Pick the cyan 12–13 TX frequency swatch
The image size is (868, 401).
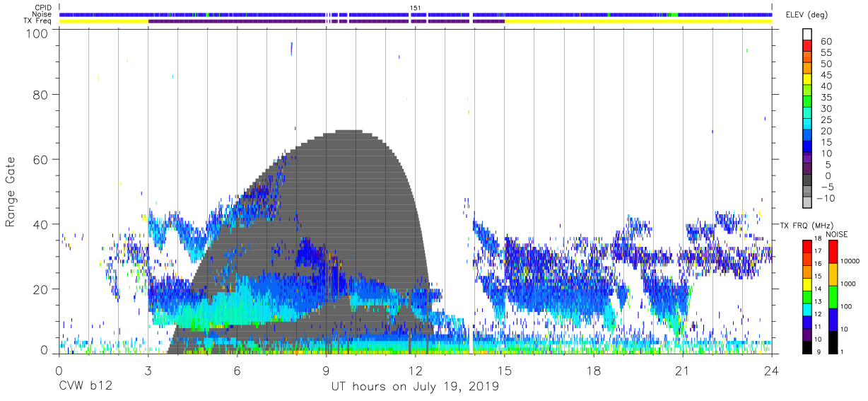point(807,310)
